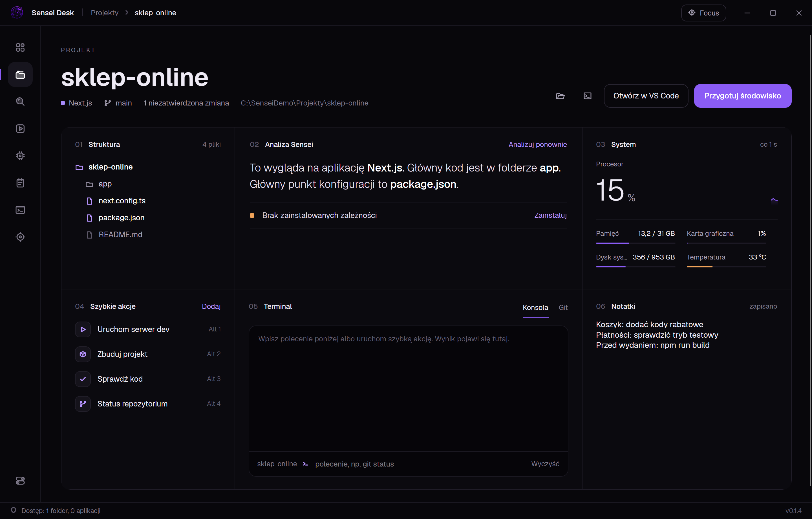Toggle Focus mode button

(703, 13)
